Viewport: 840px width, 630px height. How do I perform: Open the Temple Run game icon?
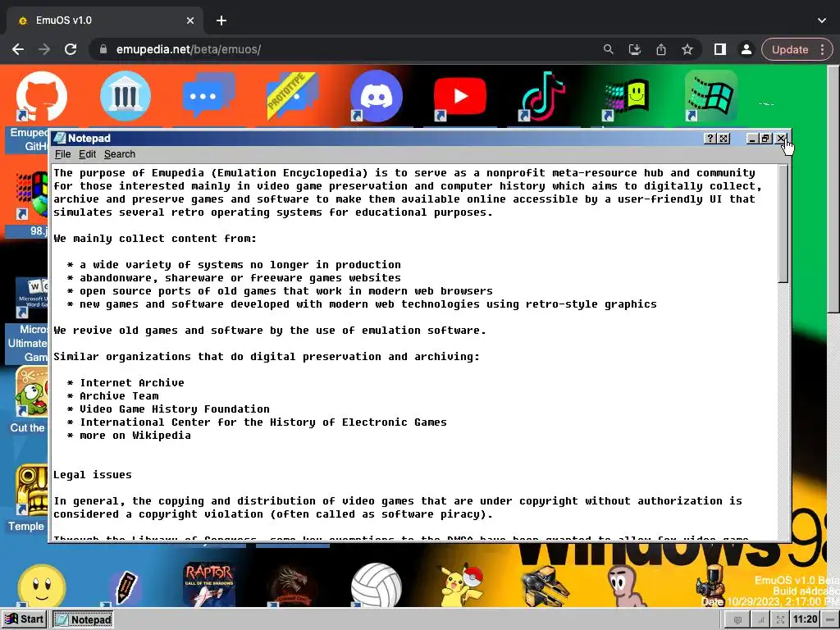pos(32,490)
